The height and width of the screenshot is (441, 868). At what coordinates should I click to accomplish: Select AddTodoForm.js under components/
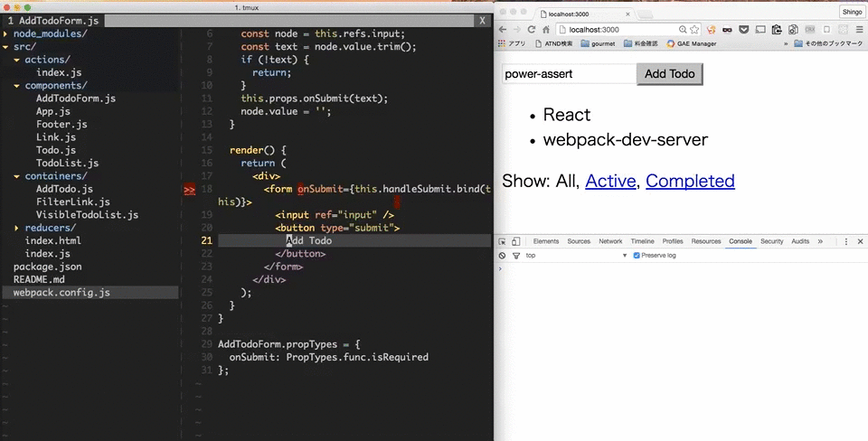tap(76, 99)
